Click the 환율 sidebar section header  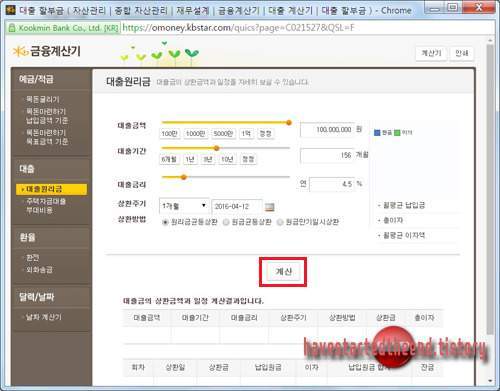coord(27,238)
